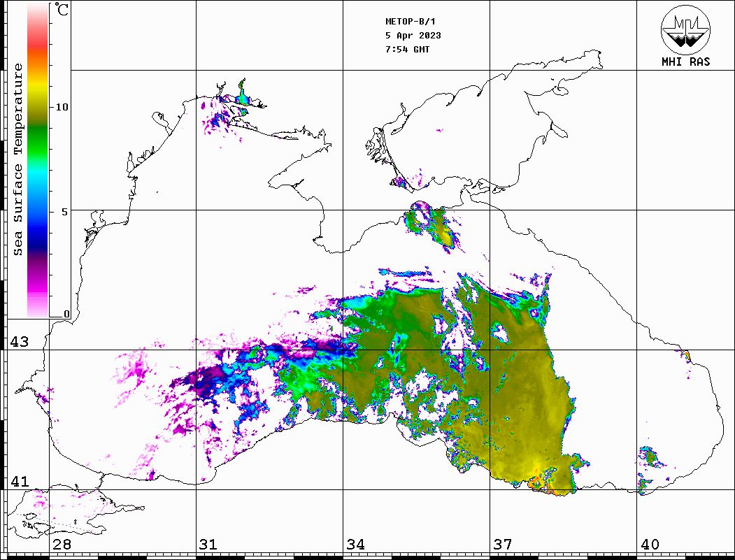Click the MHI RAS caption text
The width and height of the screenshot is (735, 560).
click(x=685, y=62)
